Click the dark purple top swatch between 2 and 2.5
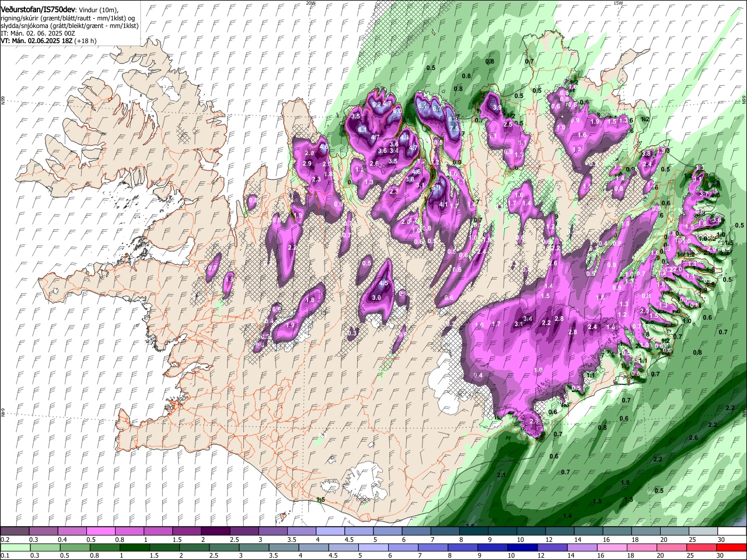The image size is (747, 560). (216, 531)
